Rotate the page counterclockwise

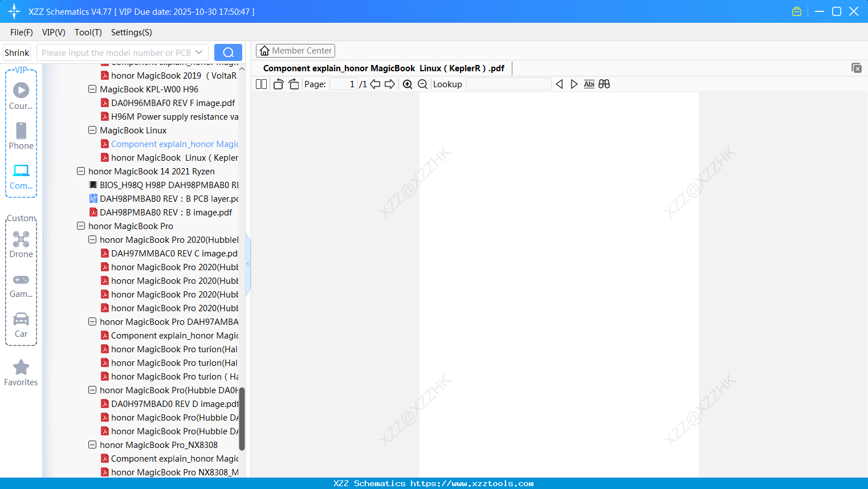pyautogui.click(x=278, y=84)
